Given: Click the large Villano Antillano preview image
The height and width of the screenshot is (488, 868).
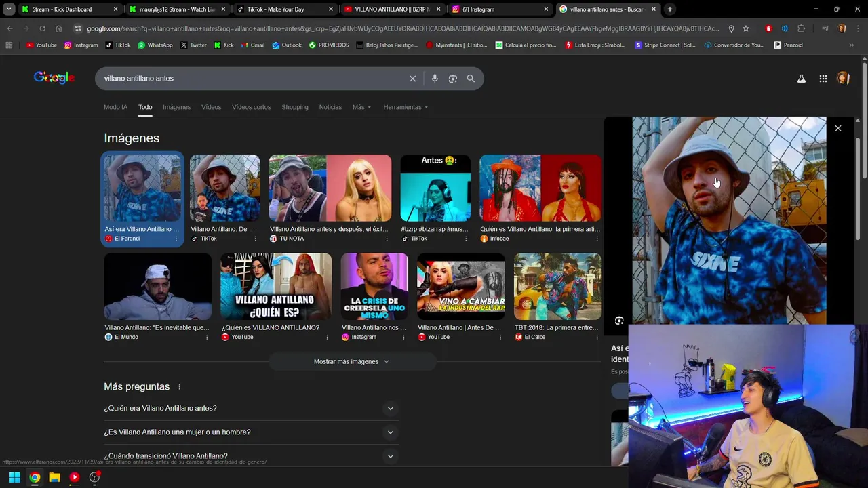Looking at the screenshot, I should (729, 220).
